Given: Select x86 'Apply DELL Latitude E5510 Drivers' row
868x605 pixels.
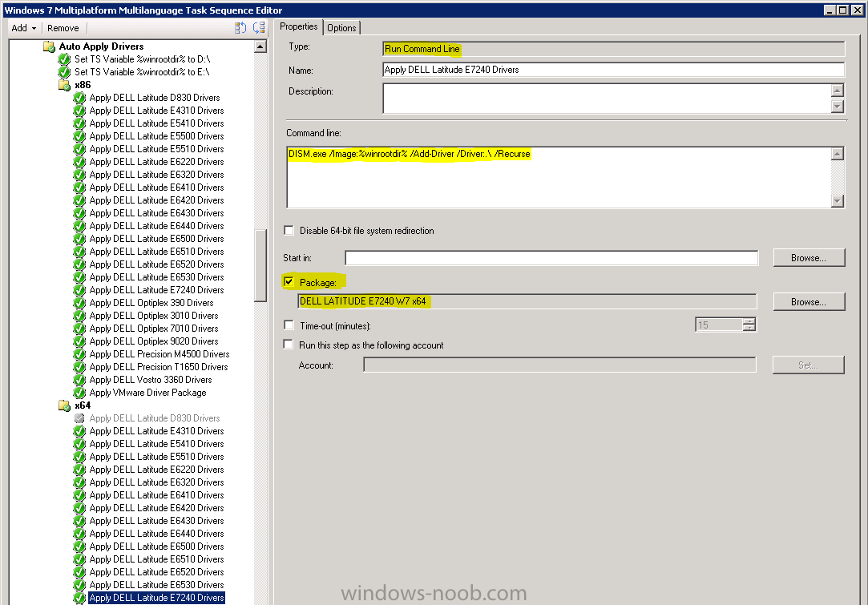Looking at the screenshot, I should pos(156,149).
